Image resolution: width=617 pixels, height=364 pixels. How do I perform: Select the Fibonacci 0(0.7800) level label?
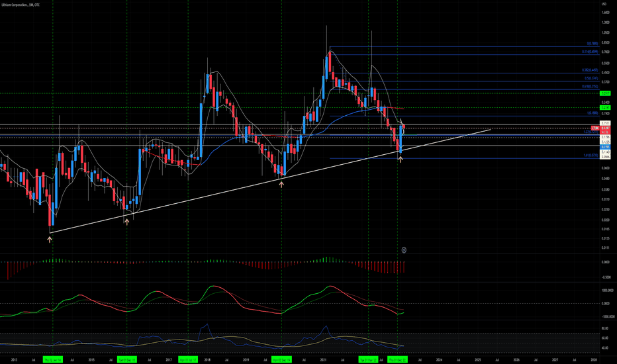point(593,44)
